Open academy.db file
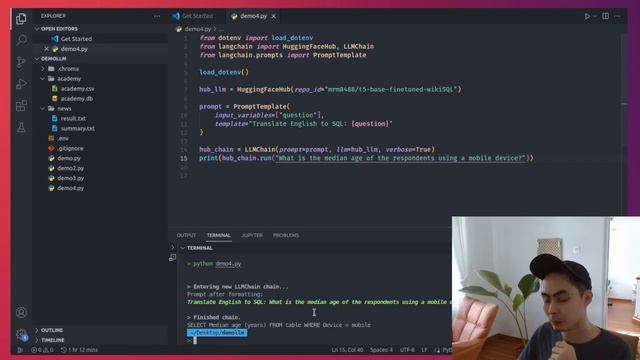Image resolution: width=640 pixels, height=360 pixels. (x=77, y=98)
